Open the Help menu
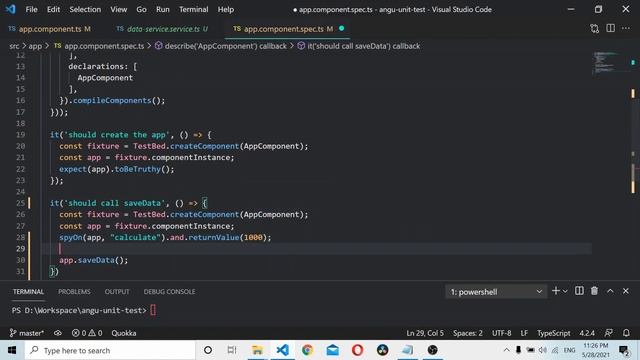The image size is (640, 360). pos(225,9)
